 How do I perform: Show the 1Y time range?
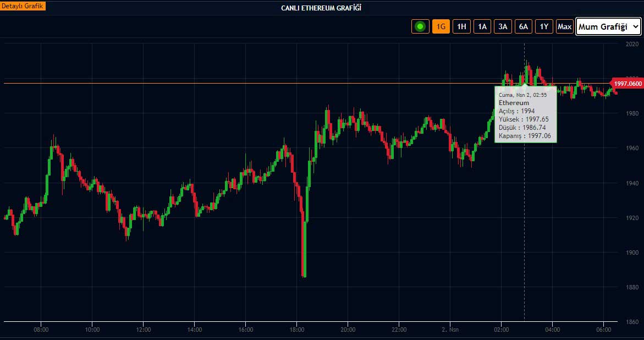tap(544, 27)
